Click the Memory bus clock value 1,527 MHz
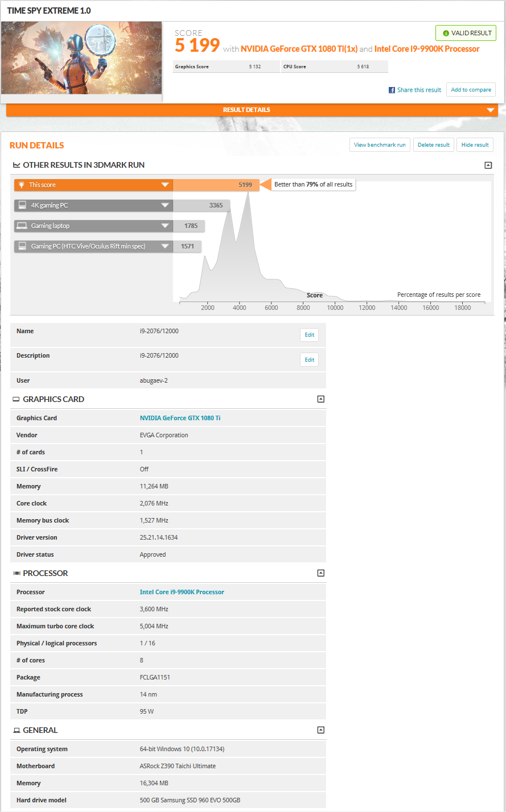 click(154, 520)
